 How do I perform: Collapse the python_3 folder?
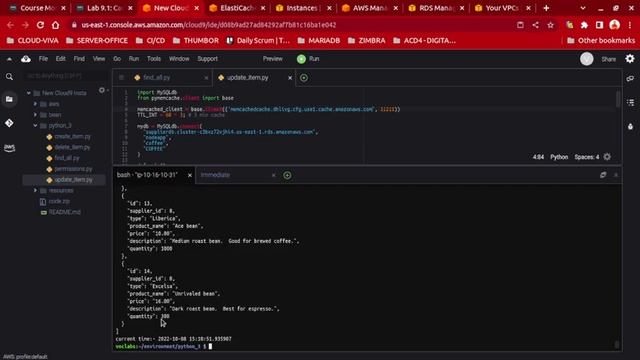coord(36,126)
